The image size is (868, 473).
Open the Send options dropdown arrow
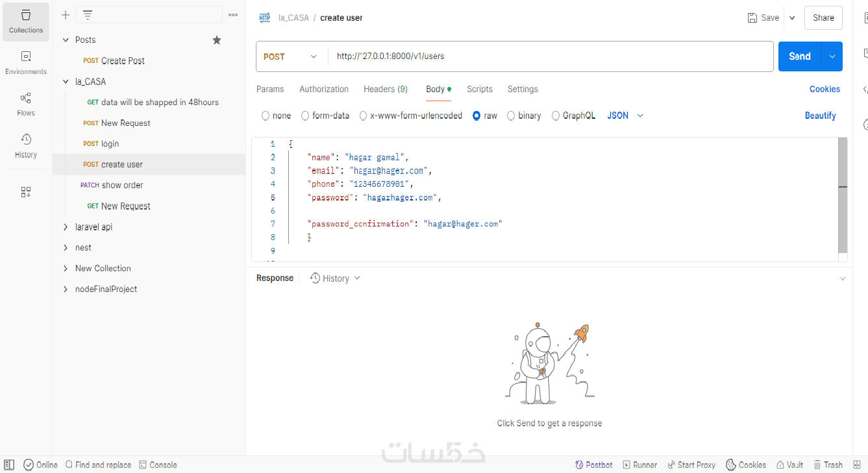[832, 56]
